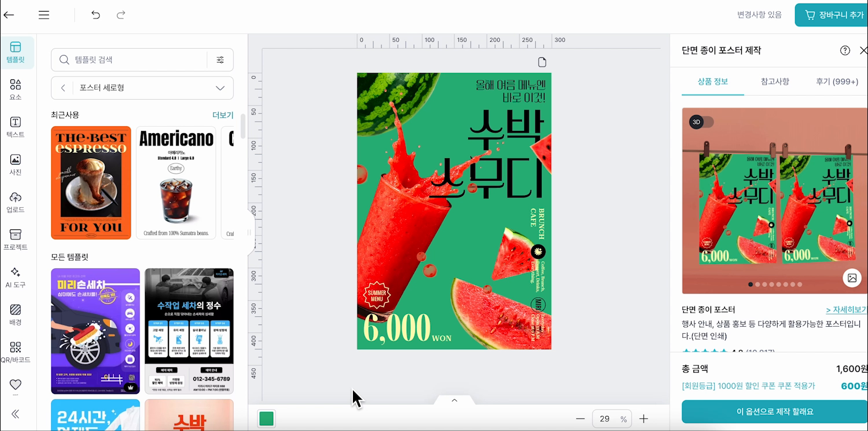Select the 텍스트 (Text) tool in sidebar
Viewport: 868px width, 431px height.
pyautogui.click(x=16, y=127)
